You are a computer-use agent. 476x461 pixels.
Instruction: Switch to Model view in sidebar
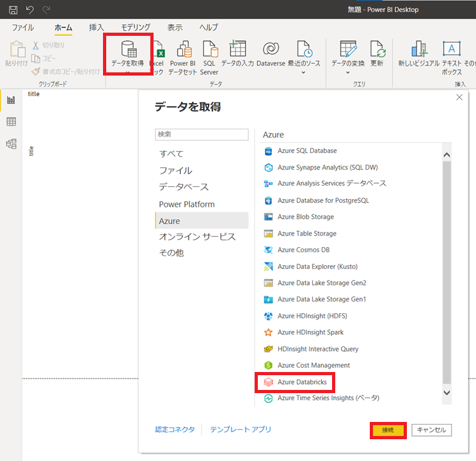click(12, 143)
